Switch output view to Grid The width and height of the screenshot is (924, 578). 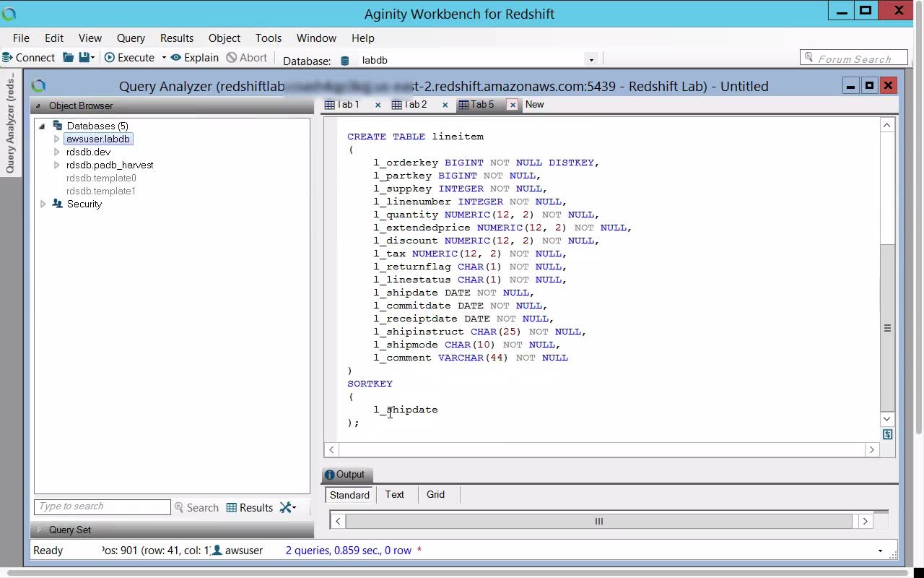pyautogui.click(x=435, y=494)
